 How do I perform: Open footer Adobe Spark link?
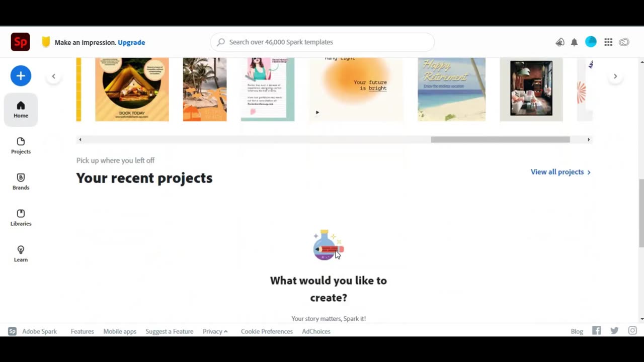tap(39, 331)
